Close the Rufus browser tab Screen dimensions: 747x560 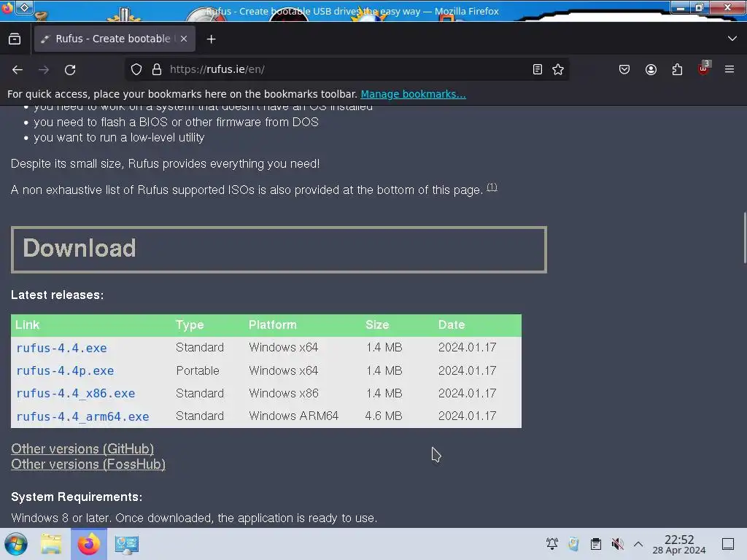pyautogui.click(x=184, y=39)
